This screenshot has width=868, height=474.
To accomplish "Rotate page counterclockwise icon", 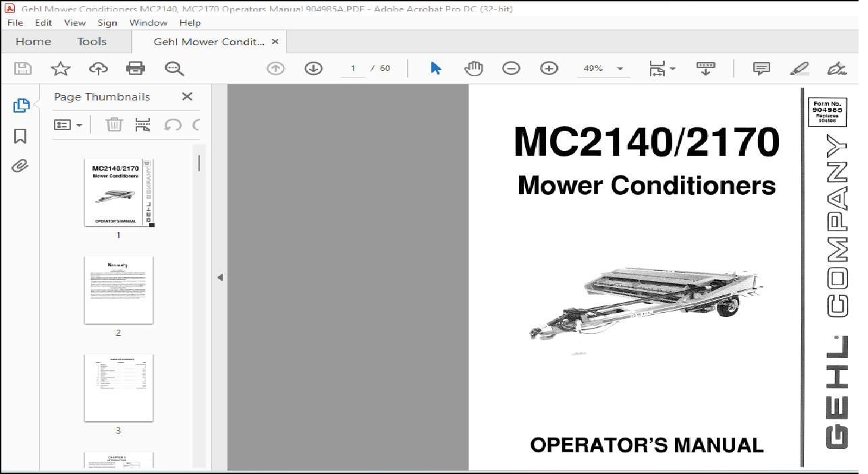I will [x=173, y=125].
